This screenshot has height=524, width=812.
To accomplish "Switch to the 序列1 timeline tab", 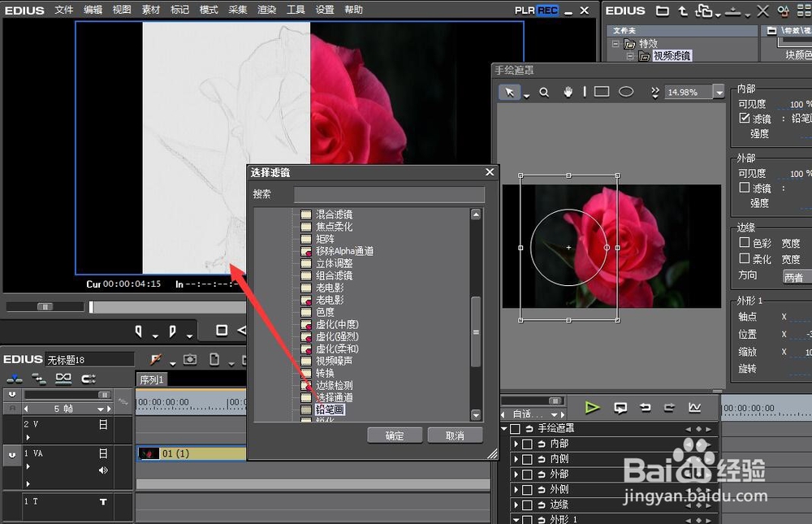I will tap(151, 379).
